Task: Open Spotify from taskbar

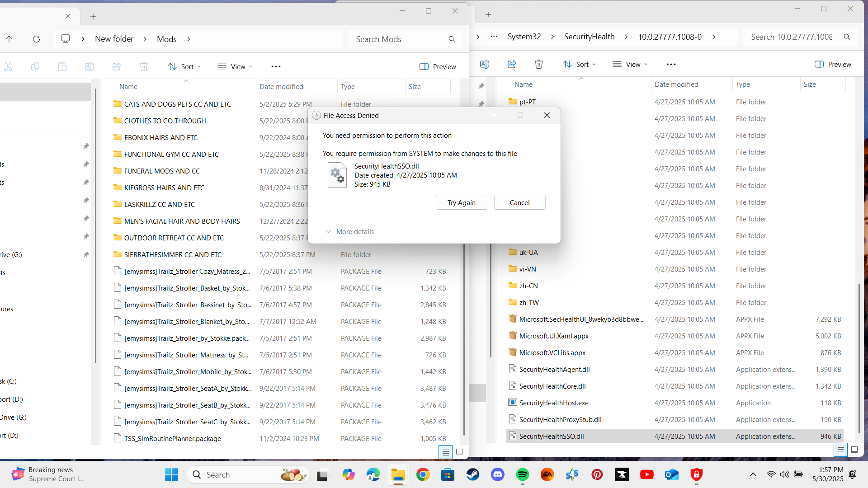Action: [x=523, y=474]
